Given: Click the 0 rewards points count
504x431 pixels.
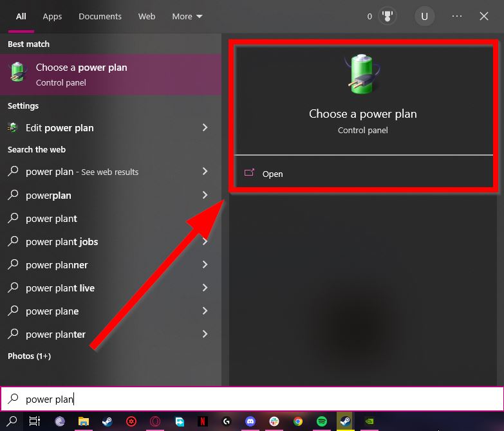Looking at the screenshot, I should pyautogui.click(x=369, y=16).
